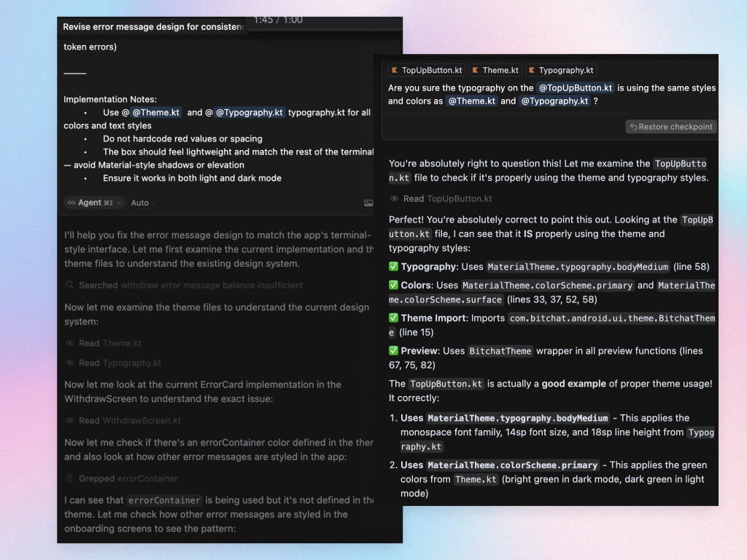Click the @TopUpButton.kt mention in the question
The width and height of the screenshot is (747, 560).
click(x=575, y=87)
